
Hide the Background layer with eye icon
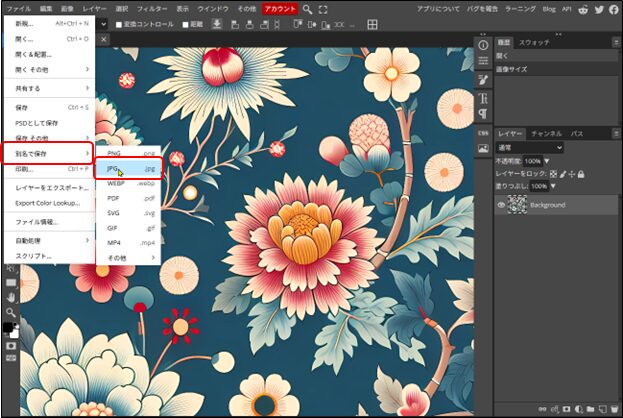[501, 205]
